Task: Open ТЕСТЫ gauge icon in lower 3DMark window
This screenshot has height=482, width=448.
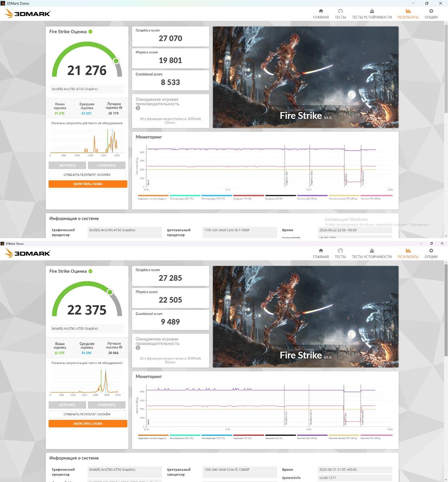Action: click(x=340, y=251)
